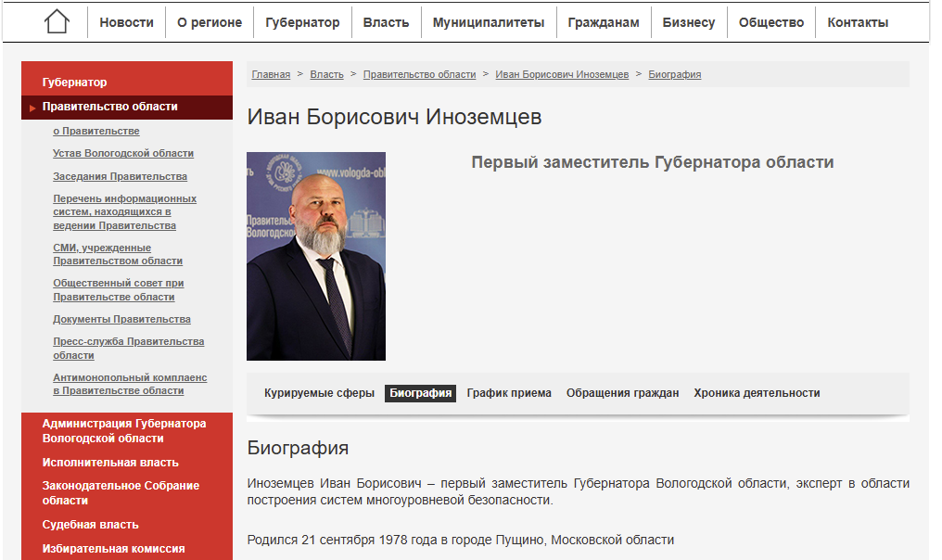Viewport: 942px width, 560px height.
Task: Open Документы Правительства sidebar link
Action: click(121, 319)
